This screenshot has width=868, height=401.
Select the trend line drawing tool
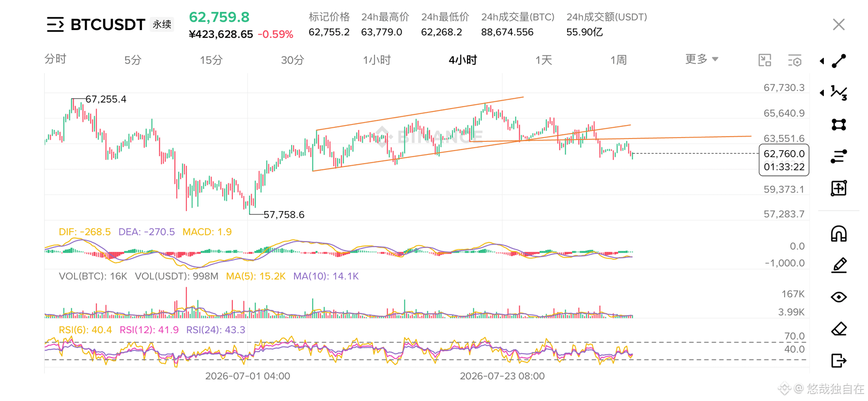[x=839, y=61]
